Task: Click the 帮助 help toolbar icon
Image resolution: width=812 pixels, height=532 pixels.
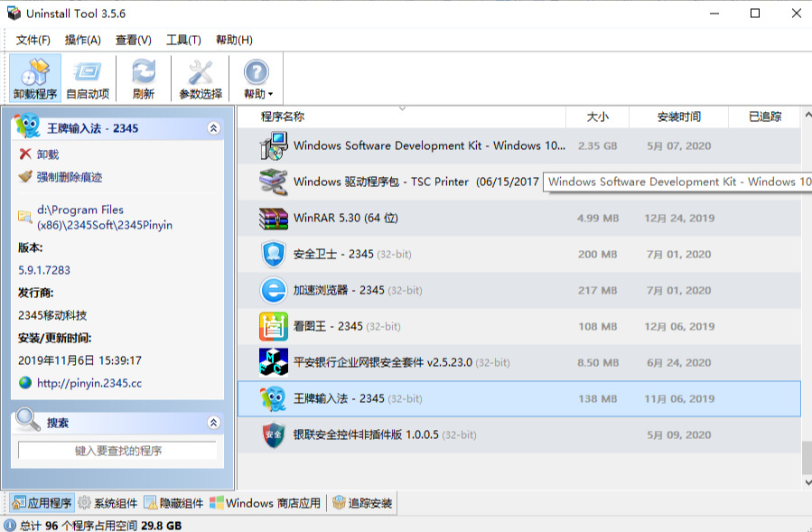Action: [x=257, y=72]
